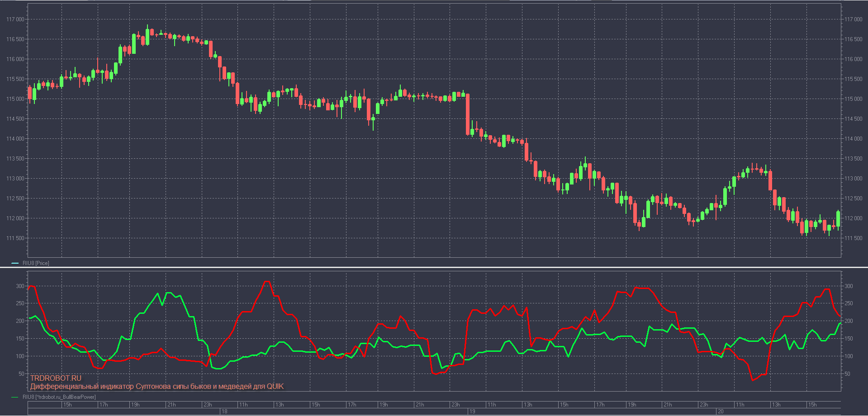Click the 23h tick just before day 19
The height and width of the screenshot is (416, 868).
[455, 405]
